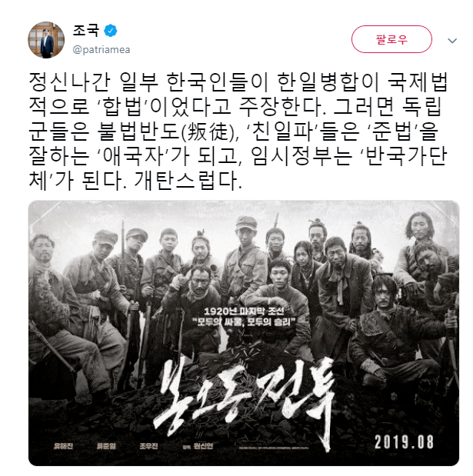Click cast name 조우진 on poster
The width and height of the screenshot is (473, 476).
click(x=148, y=446)
